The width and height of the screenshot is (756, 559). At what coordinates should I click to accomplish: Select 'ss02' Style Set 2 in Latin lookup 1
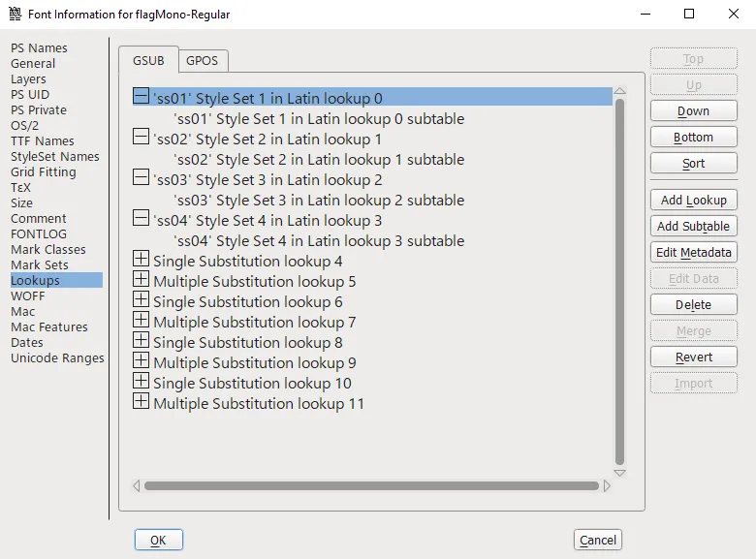pos(268,140)
